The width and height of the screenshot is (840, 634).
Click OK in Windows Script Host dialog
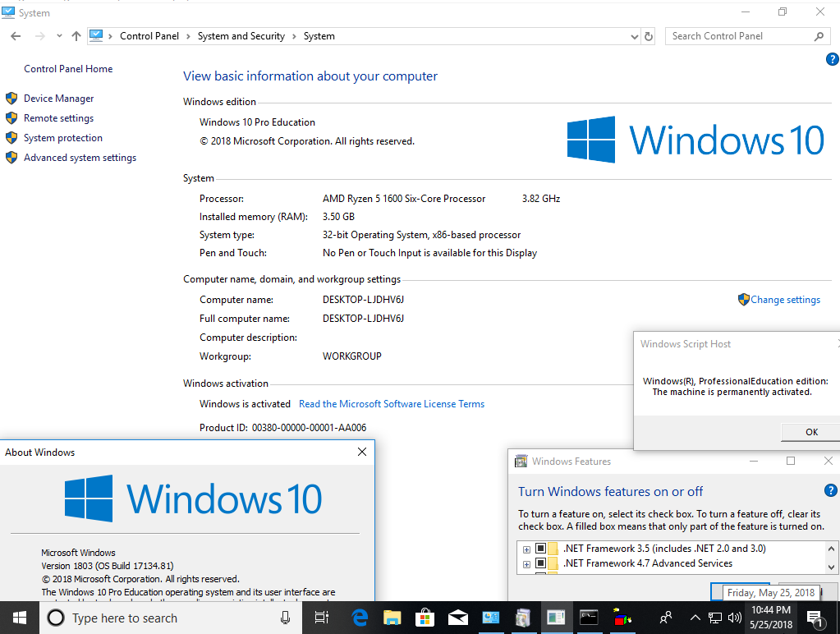point(811,432)
